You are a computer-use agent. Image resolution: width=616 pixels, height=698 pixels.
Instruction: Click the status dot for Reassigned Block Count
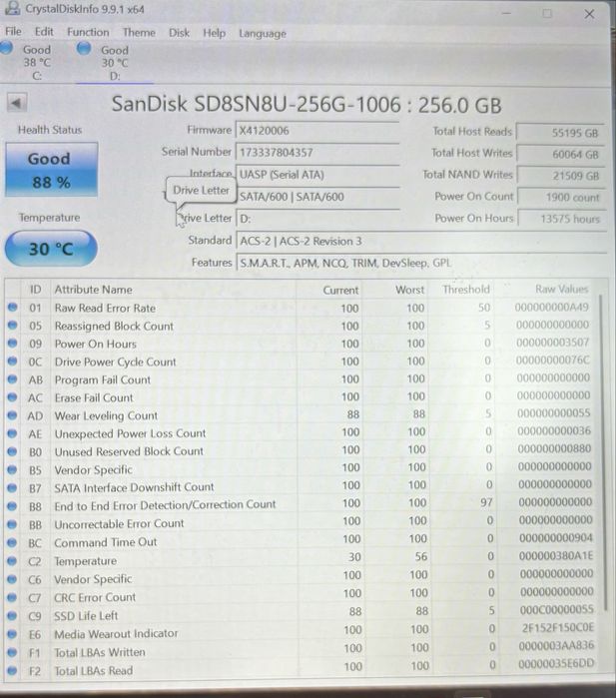pos(12,325)
